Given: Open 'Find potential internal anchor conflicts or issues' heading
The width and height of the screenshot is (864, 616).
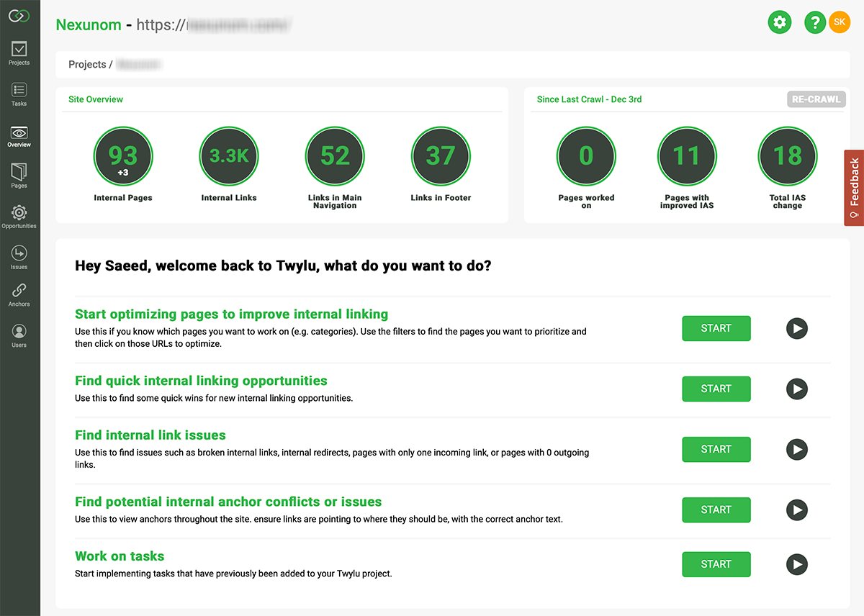Looking at the screenshot, I should click(x=228, y=502).
